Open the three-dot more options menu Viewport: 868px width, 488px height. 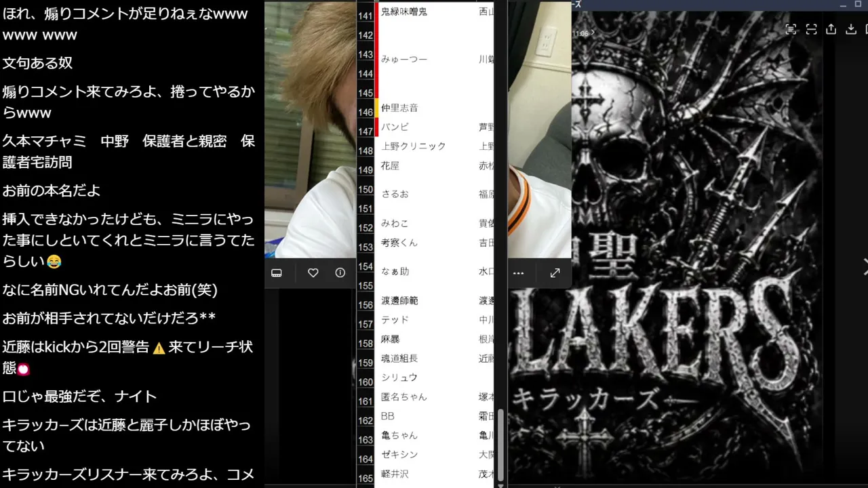coord(519,273)
